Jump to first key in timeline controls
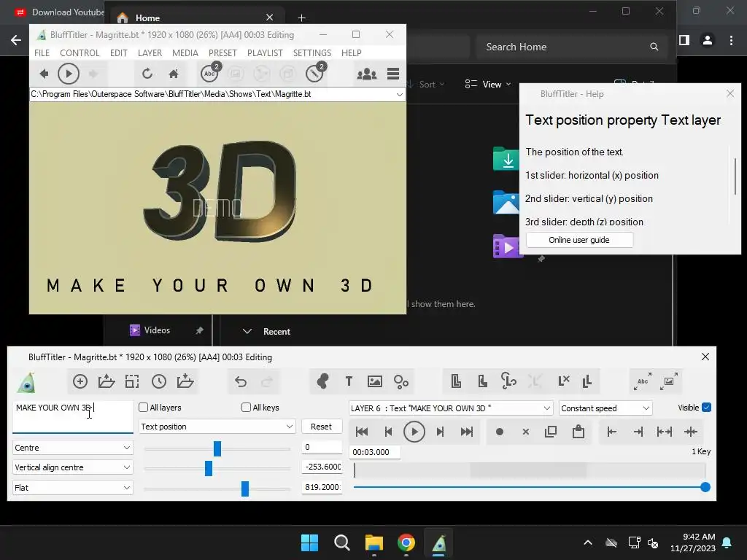The height and width of the screenshot is (560, 747). tap(362, 432)
